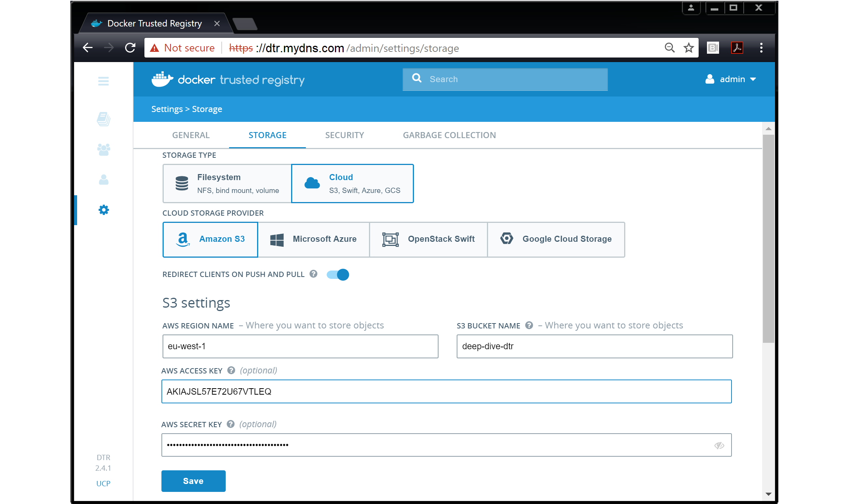This screenshot has width=868, height=504.
Task: Open Organizations group icon in sidebar
Action: pos(104,149)
